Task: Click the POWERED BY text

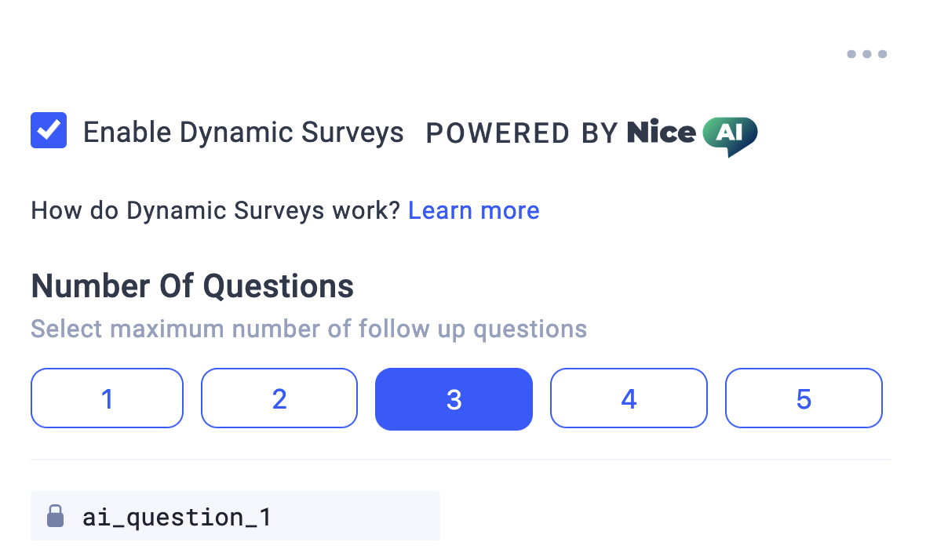Action: point(522,133)
